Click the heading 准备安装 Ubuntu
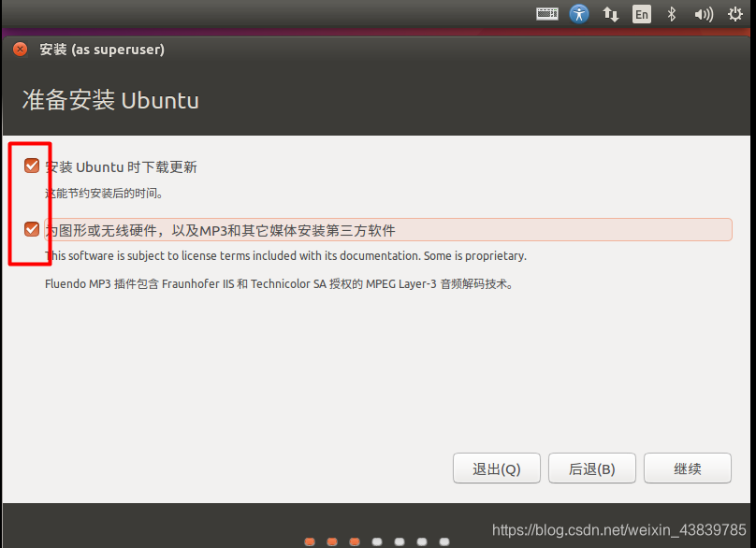 point(110,100)
